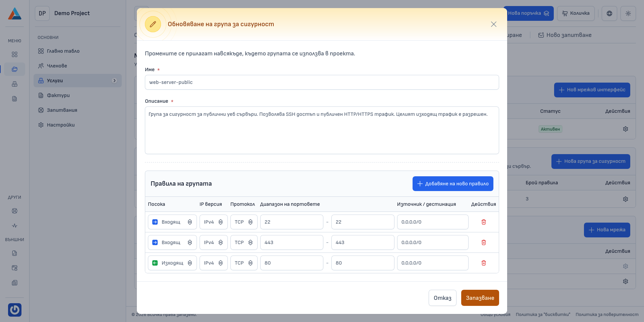The height and width of the screenshot is (322, 644).
Task: Click the power logout icon at sidebar bottom
Action: [14, 310]
